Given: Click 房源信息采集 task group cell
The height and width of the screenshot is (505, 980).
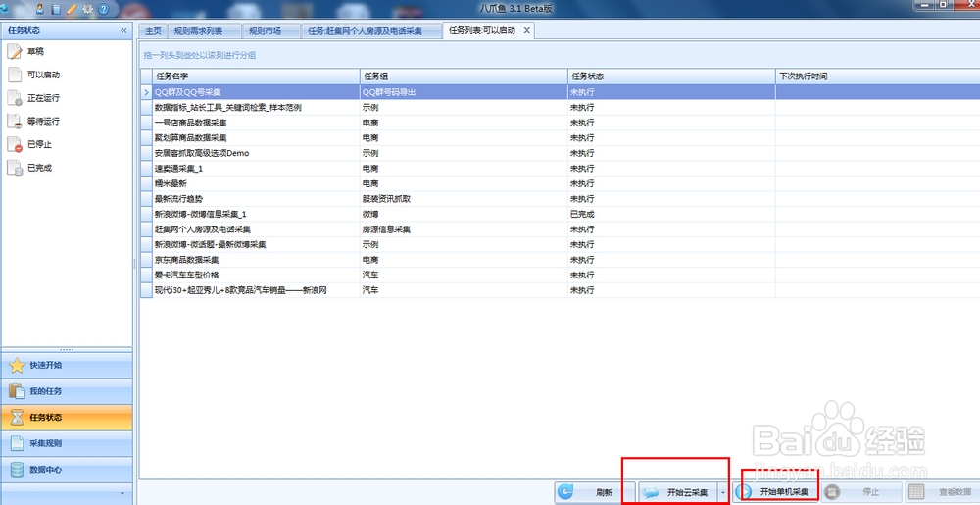Looking at the screenshot, I should click(x=464, y=229).
